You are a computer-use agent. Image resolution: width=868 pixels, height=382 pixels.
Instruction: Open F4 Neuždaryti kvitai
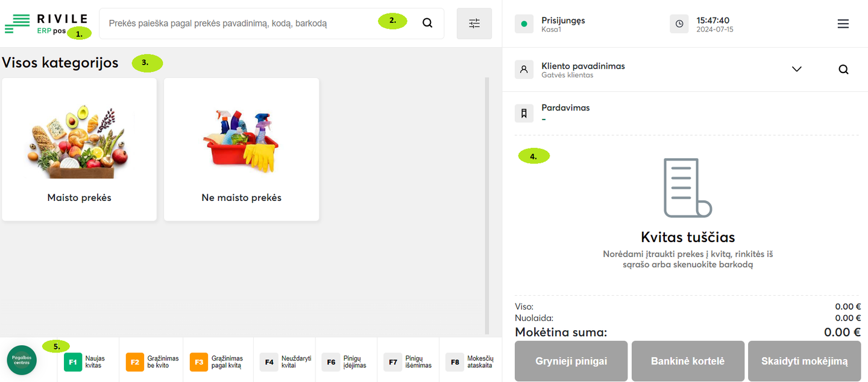(286, 362)
